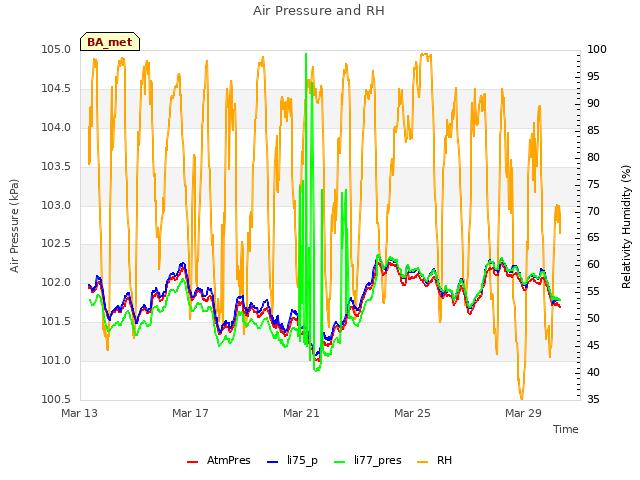Click the 45 humidity axis value

pos(593,345)
